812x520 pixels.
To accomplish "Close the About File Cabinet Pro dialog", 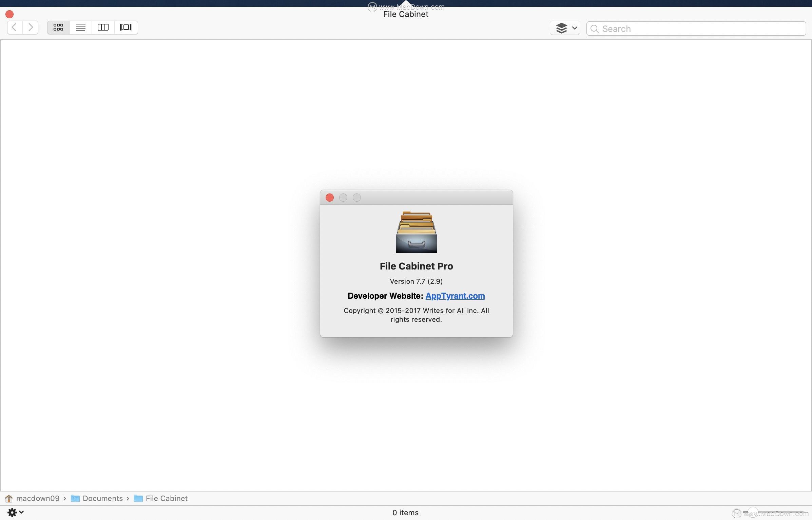I will [x=330, y=198].
